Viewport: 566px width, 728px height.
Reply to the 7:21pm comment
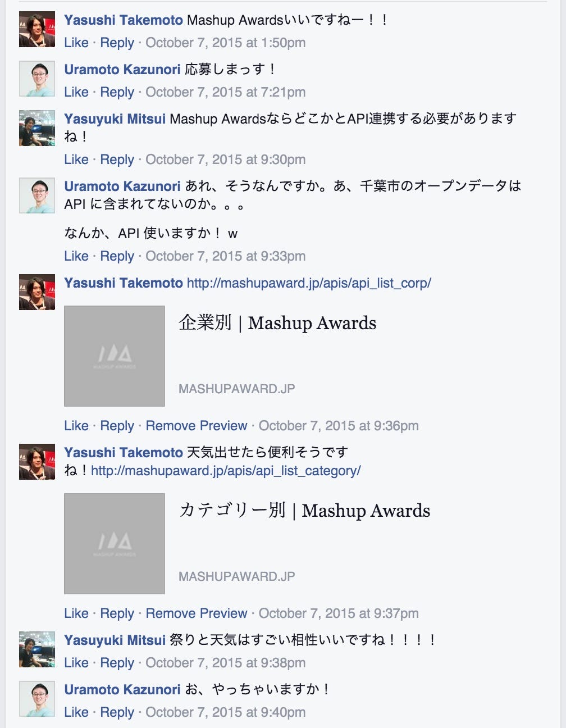pyautogui.click(x=117, y=92)
